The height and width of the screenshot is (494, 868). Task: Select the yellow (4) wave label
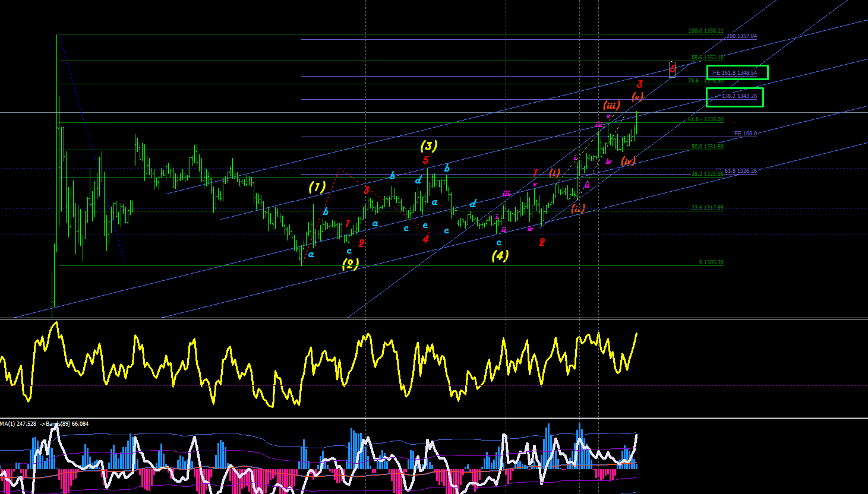tap(500, 255)
